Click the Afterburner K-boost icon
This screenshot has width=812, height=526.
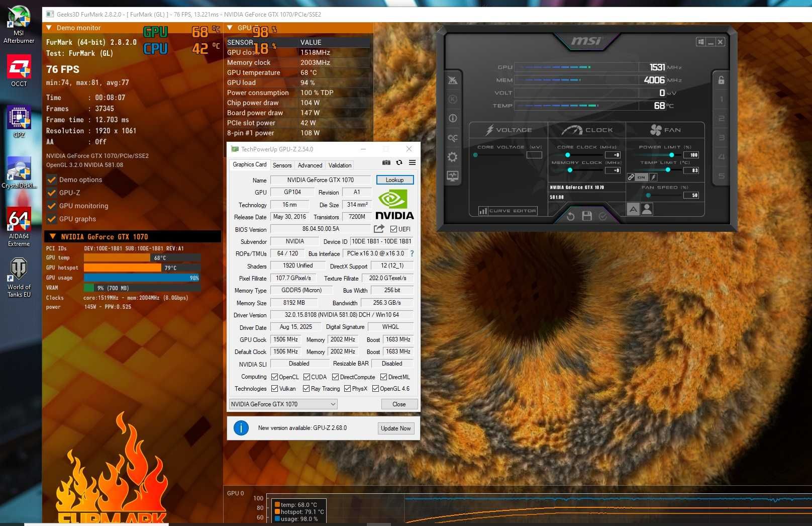pos(453,99)
